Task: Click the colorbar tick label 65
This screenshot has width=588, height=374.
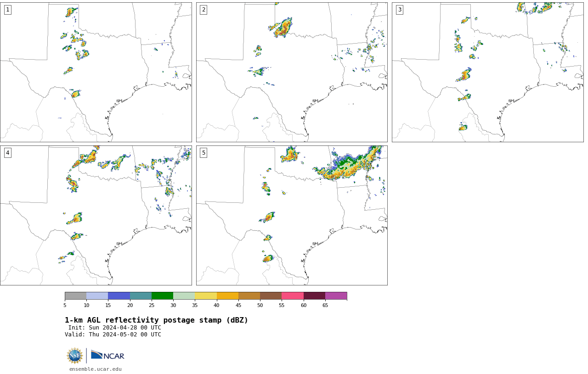Action: [x=325, y=305]
